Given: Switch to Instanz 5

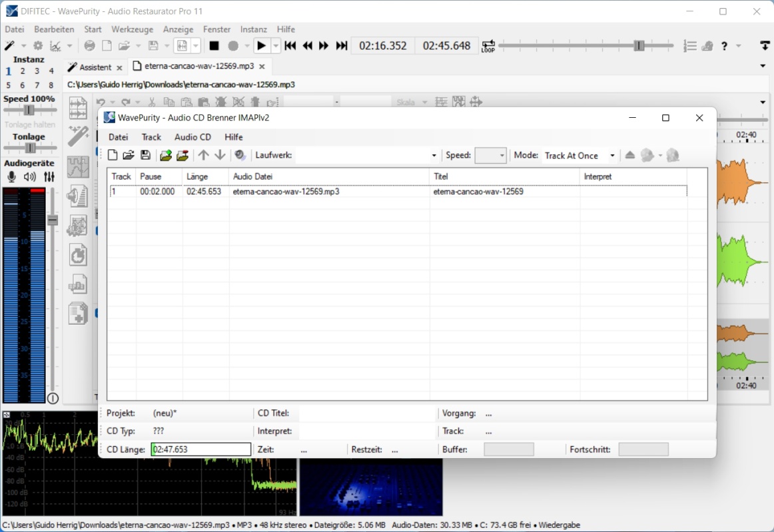Looking at the screenshot, I should pos(9,85).
